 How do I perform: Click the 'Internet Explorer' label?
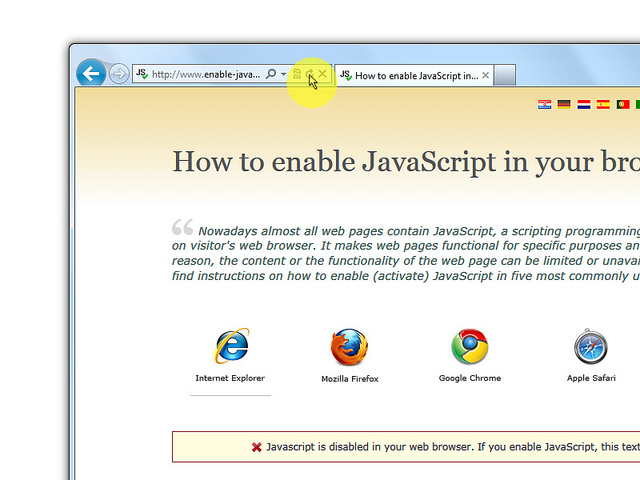pyautogui.click(x=230, y=378)
